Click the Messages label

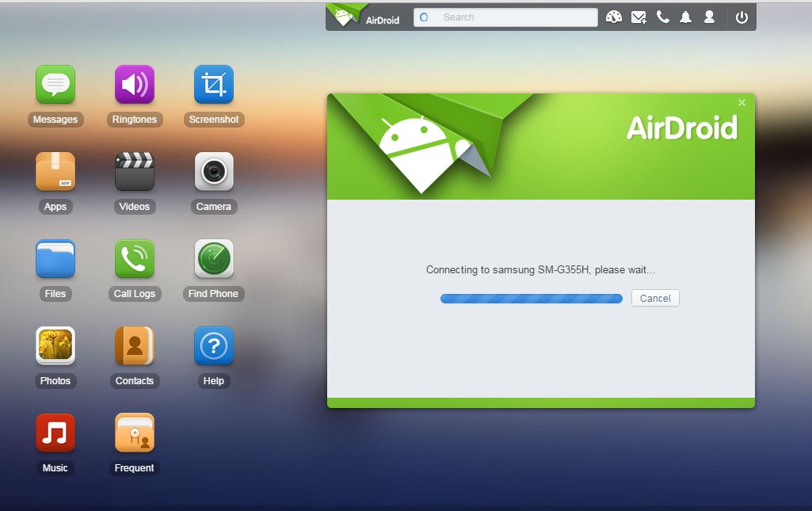(x=55, y=120)
